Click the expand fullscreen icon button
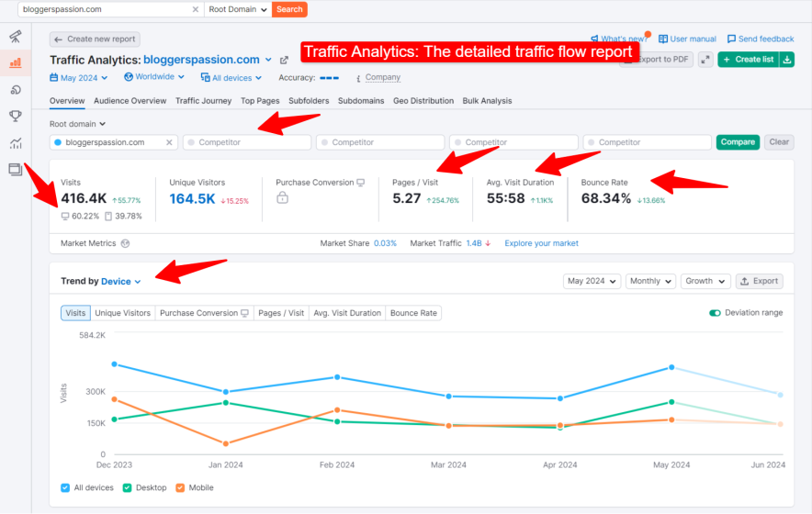This screenshot has height=514, width=812. pos(705,60)
